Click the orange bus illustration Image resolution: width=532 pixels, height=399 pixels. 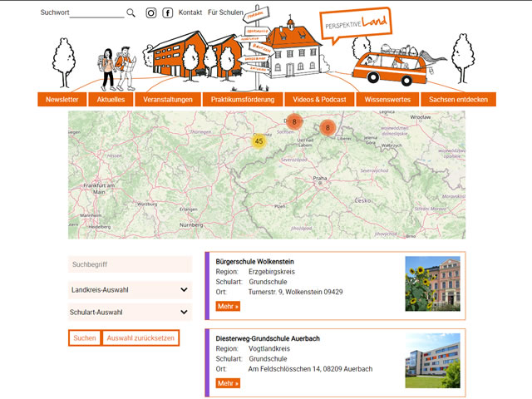pyautogui.click(x=390, y=68)
